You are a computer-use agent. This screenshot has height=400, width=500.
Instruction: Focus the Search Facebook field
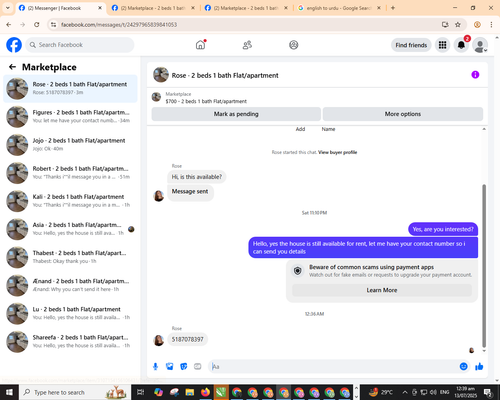80,45
